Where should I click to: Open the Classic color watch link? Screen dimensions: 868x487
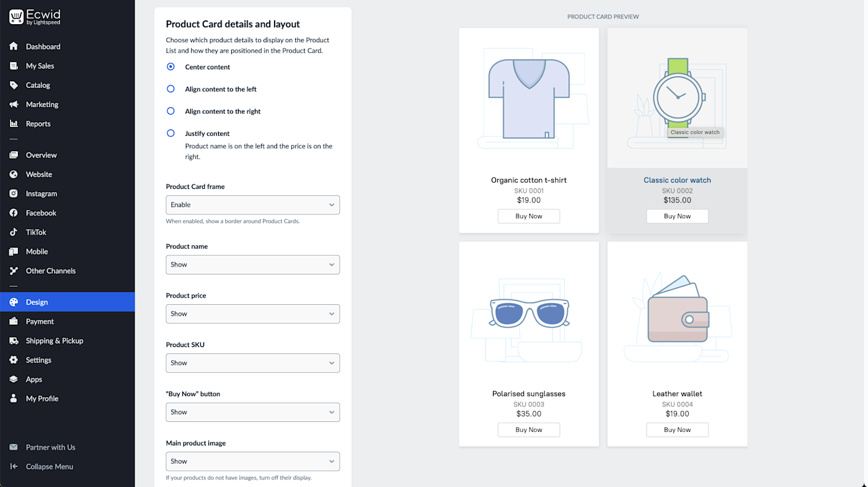pyautogui.click(x=677, y=180)
